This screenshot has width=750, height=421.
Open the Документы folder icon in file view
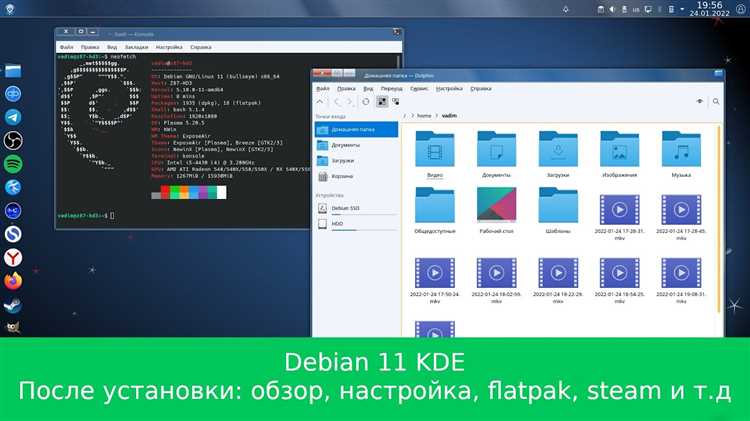[496, 154]
